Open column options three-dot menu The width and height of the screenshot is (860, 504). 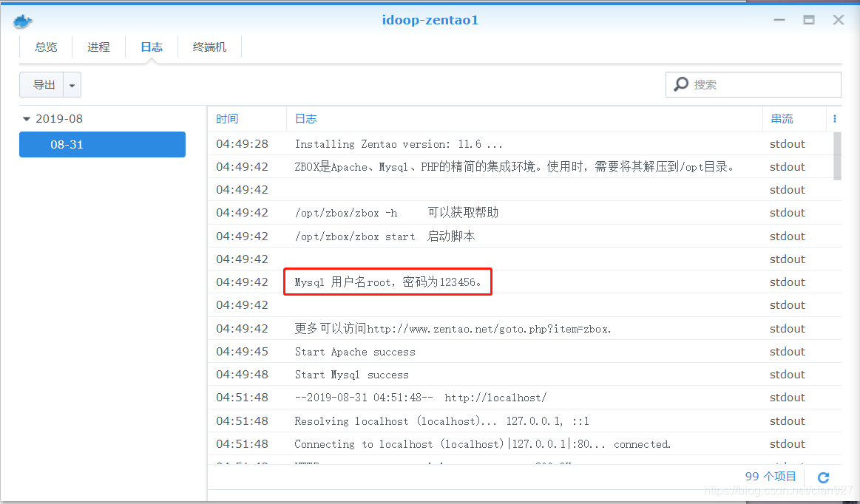click(x=835, y=118)
